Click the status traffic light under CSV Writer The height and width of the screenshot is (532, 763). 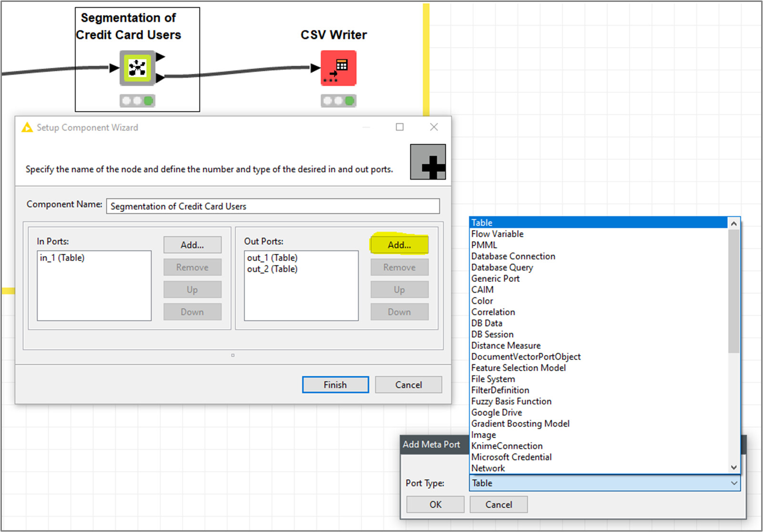pos(338,100)
